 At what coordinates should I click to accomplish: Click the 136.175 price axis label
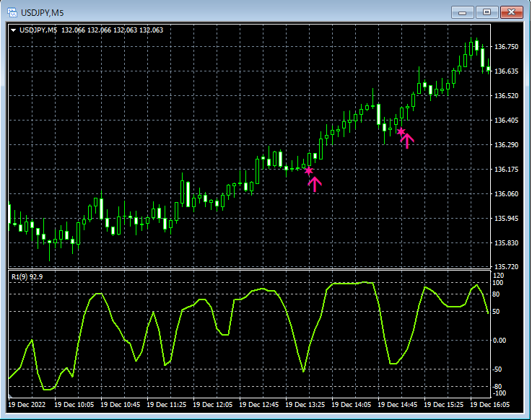(x=507, y=170)
